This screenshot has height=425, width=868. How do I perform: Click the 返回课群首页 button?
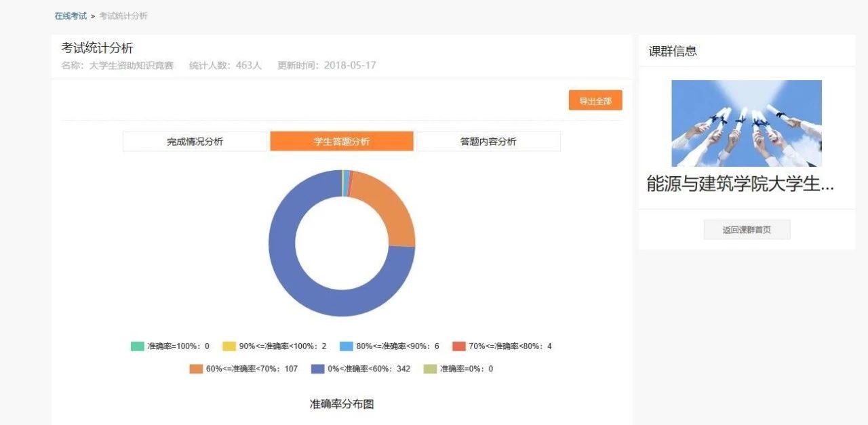pyautogui.click(x=747, y=230)
